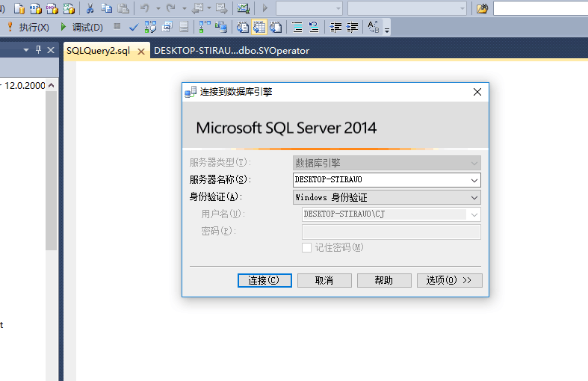Click the toolbar find text box

tap(541, 8)
